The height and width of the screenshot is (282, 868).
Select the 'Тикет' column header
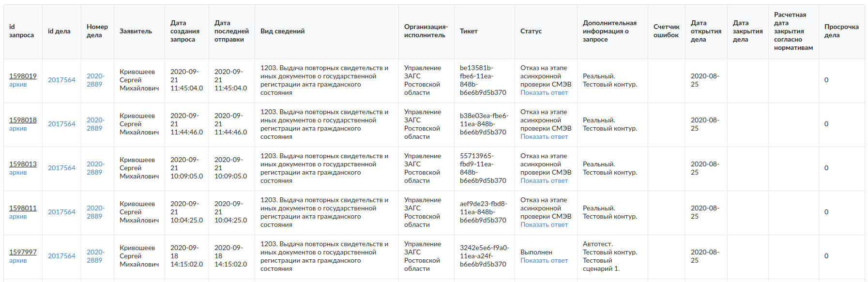pos(469,31)
